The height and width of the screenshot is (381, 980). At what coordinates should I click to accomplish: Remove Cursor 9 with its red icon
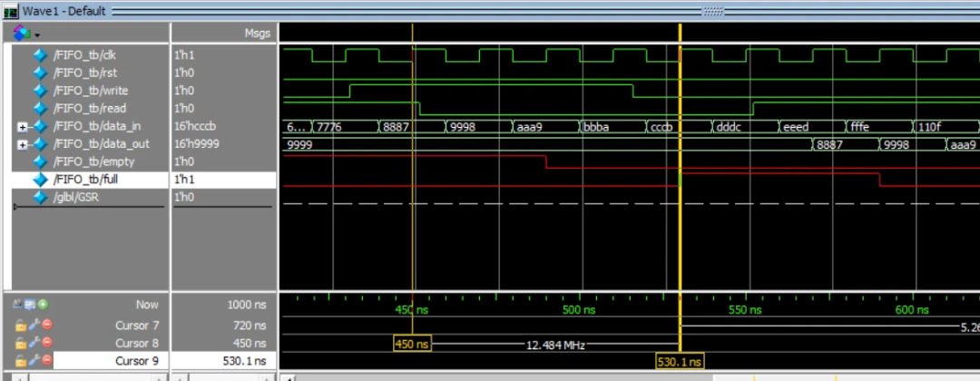pos(45,361)
